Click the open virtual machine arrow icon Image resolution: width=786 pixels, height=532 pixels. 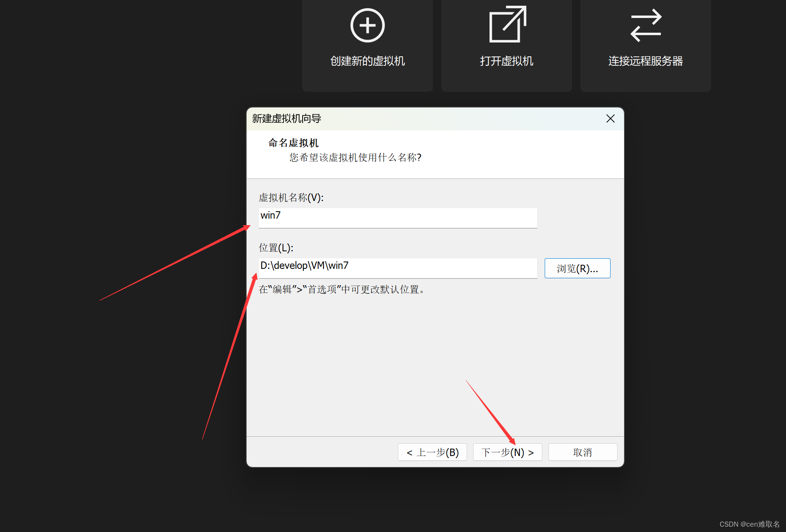[x=507, y=25]
